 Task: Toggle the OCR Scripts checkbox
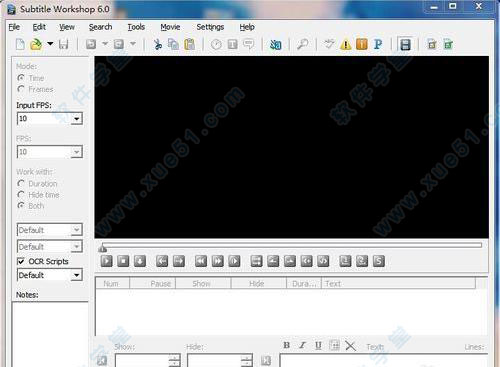[x=21, y=261]
